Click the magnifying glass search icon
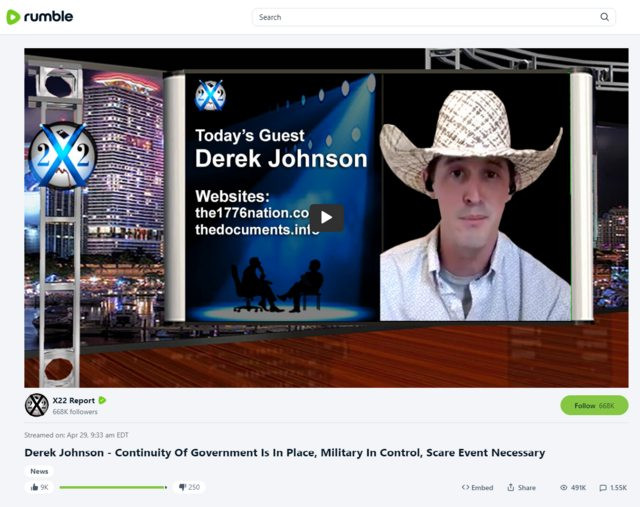 (x=604, y=17)
